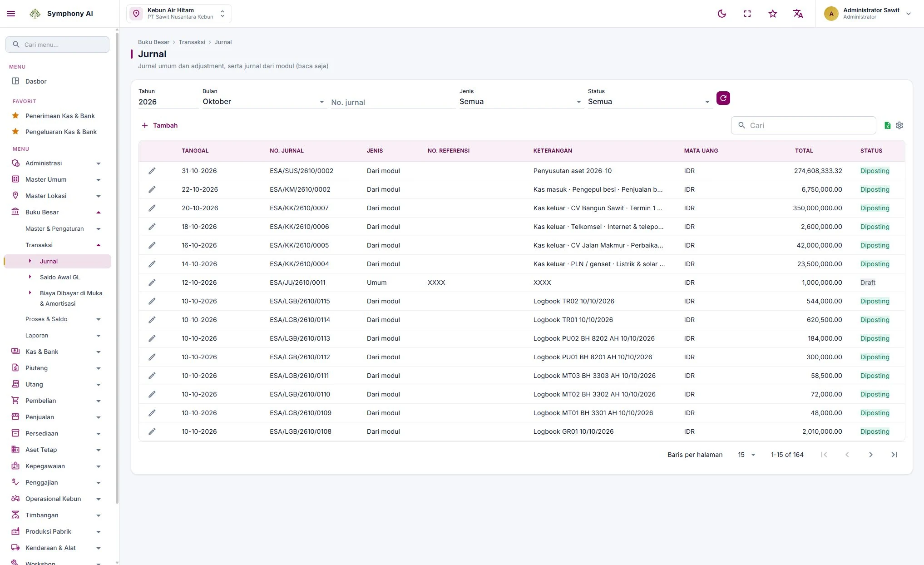Open Biaya Dibayar di Muka & Amortisasi
This screenshot has height=565, width=924.
[71, 298]
